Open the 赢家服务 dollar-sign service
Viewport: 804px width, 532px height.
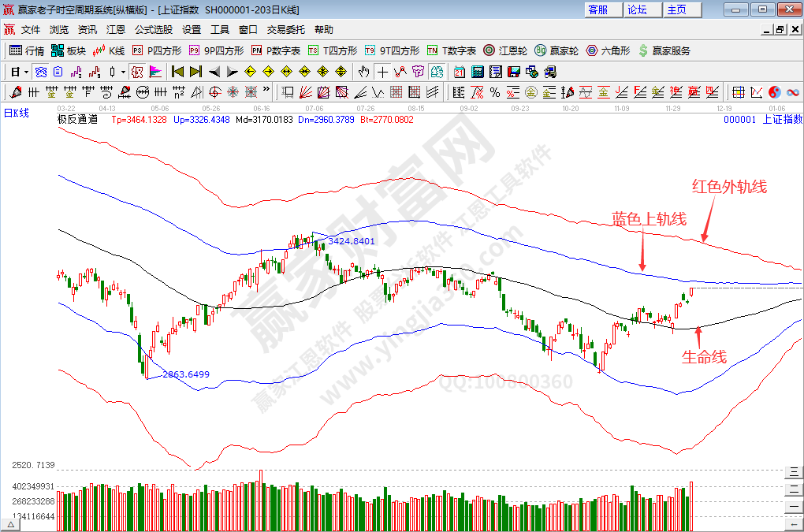click(x=664, y=50)
